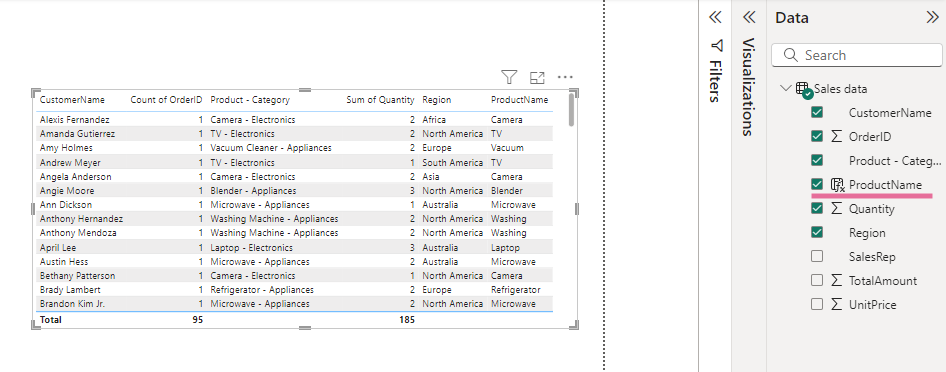
Task: Click the cell "Bethany Patterson"
Action: [x=77, y=276]
